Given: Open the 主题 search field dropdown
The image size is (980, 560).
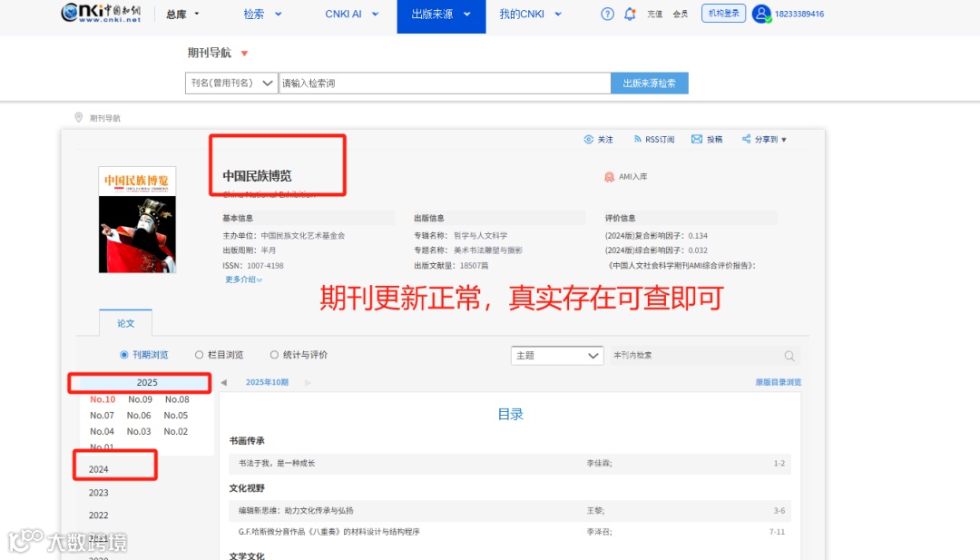Looking at the screenshot, I should click(557, 356).
